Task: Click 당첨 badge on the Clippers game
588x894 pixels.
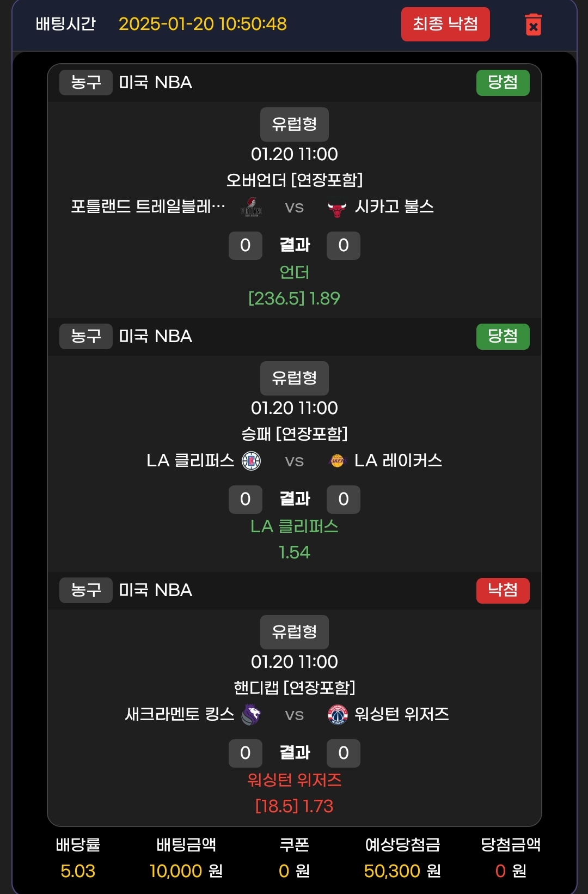Action: [503, 337]
